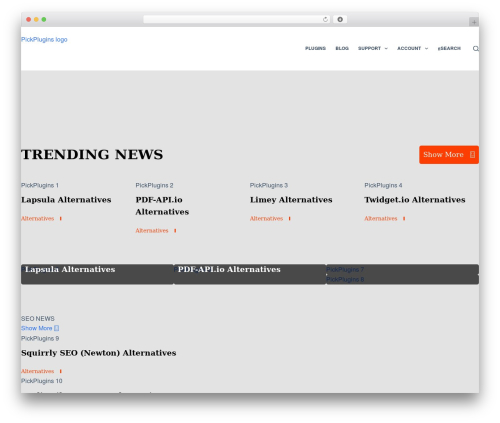Open the Twidget.io Alternatives article

(415, 200)
